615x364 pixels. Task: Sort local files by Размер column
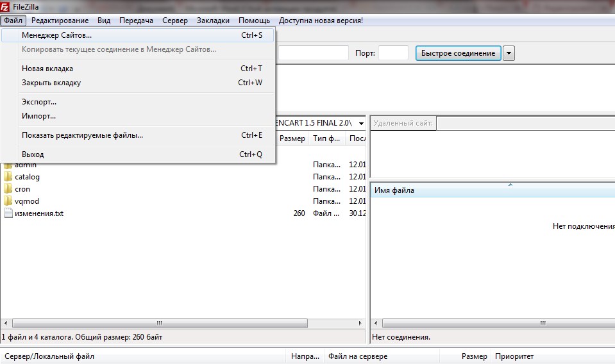tap(292, 138)
